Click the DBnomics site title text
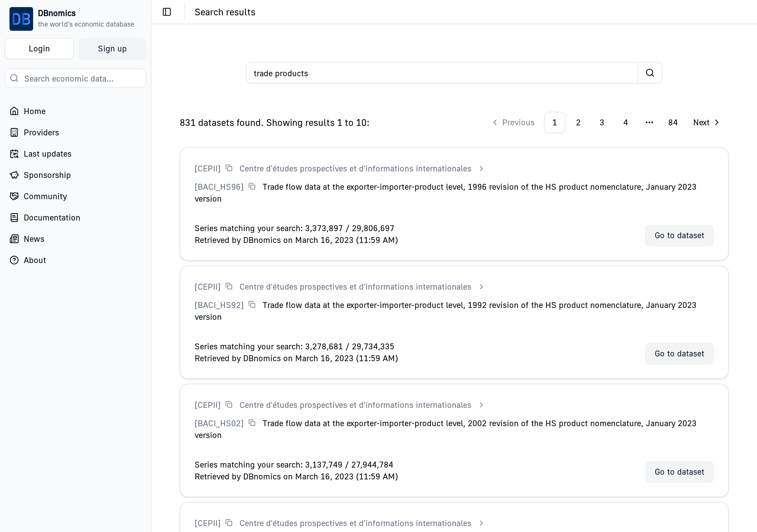The image size is (757, 532). [x=57, y=13]
